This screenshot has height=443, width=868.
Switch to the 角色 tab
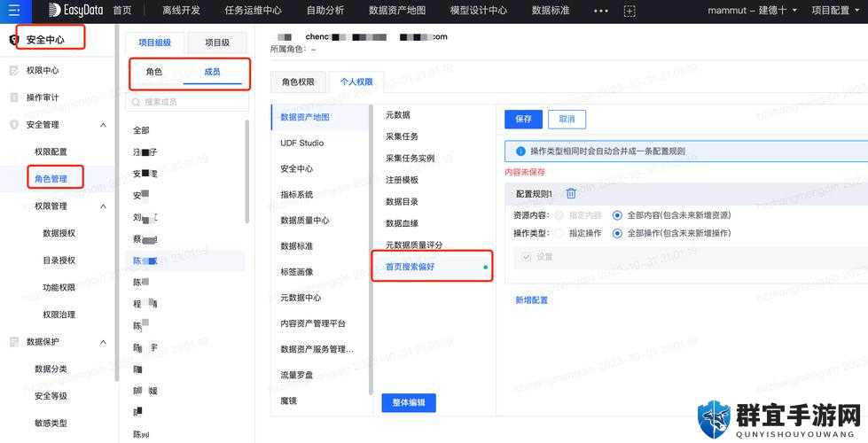(154, 72)
